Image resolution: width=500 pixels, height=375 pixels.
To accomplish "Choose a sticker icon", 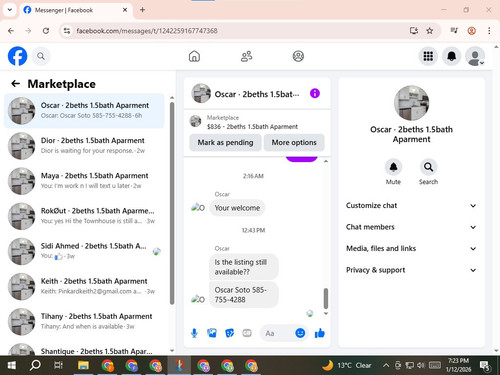I will [x=229, y=333].
